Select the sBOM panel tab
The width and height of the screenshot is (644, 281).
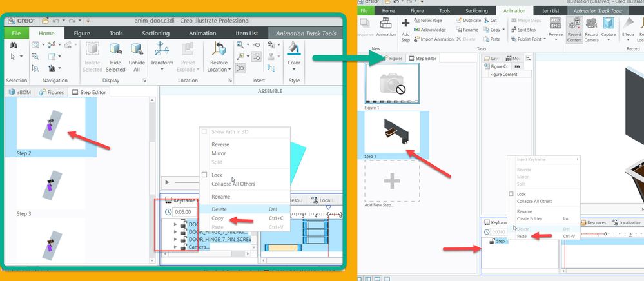pyautogui.click(x=21, y=92)
